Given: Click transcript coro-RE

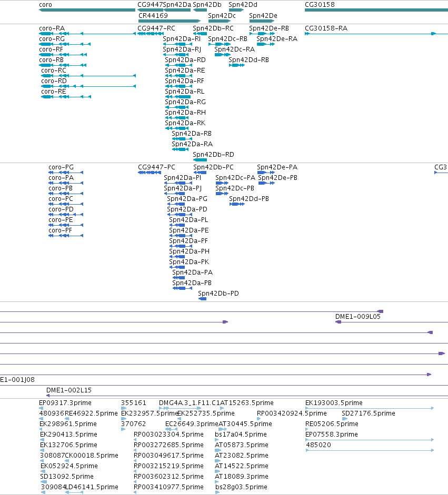Looking at the screenshot, I should (x=66, y=97).
